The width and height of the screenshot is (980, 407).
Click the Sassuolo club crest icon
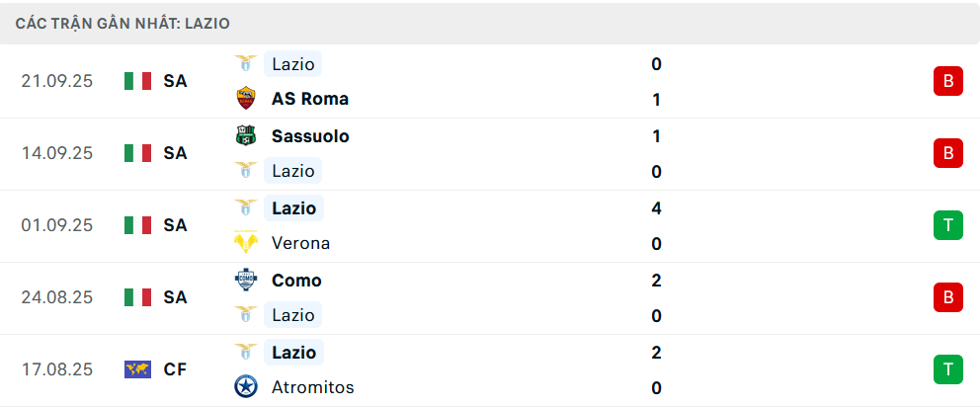(x=245, y=136)
